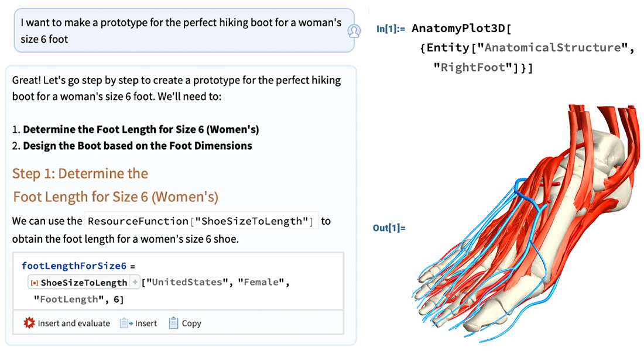Screen dimensions: 644x351
Task: Click the inline ResourceFunction["ShoeSizeToLength"] code
Action: 201,221
